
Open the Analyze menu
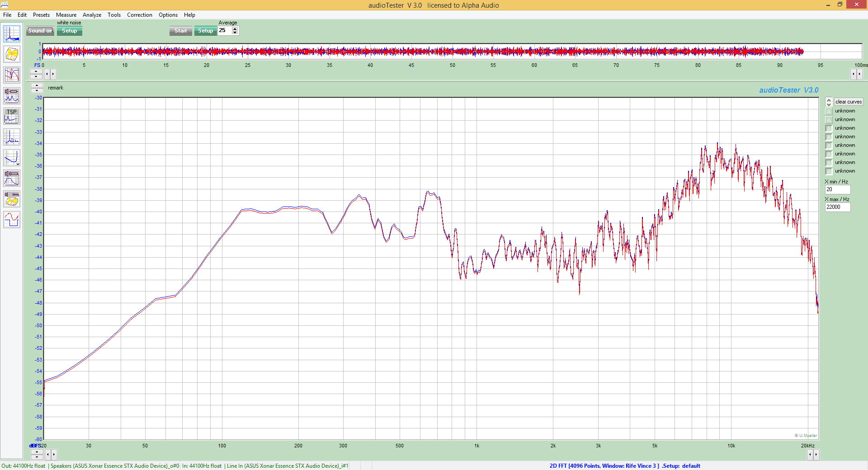click(x=92, y=15)
